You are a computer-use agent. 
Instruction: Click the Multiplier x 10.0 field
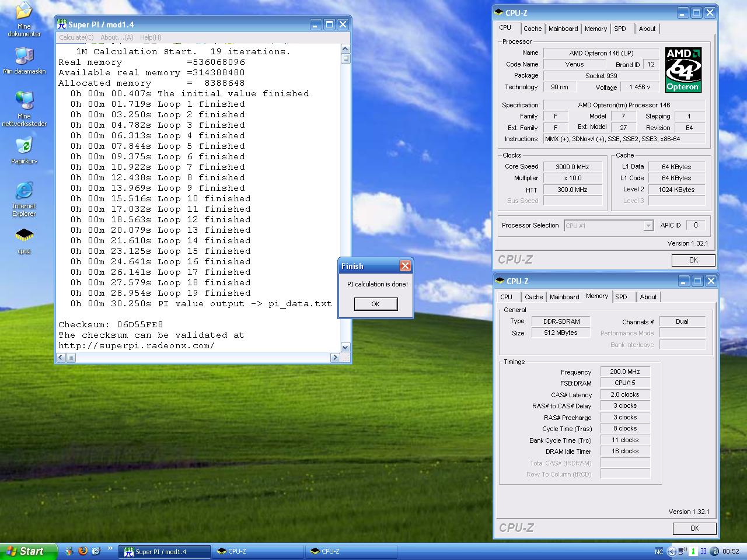tap(573, 178)
